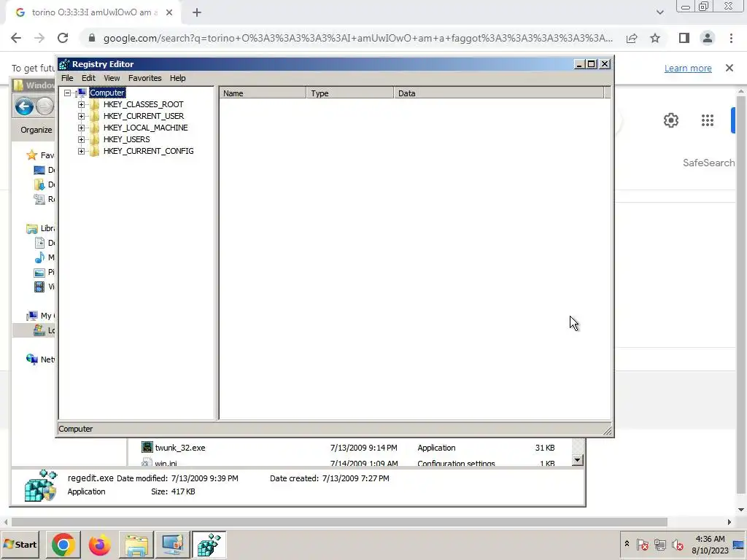Select the Network item in Explorer sidebar
The image size is (747, 560).
(41, 359)
